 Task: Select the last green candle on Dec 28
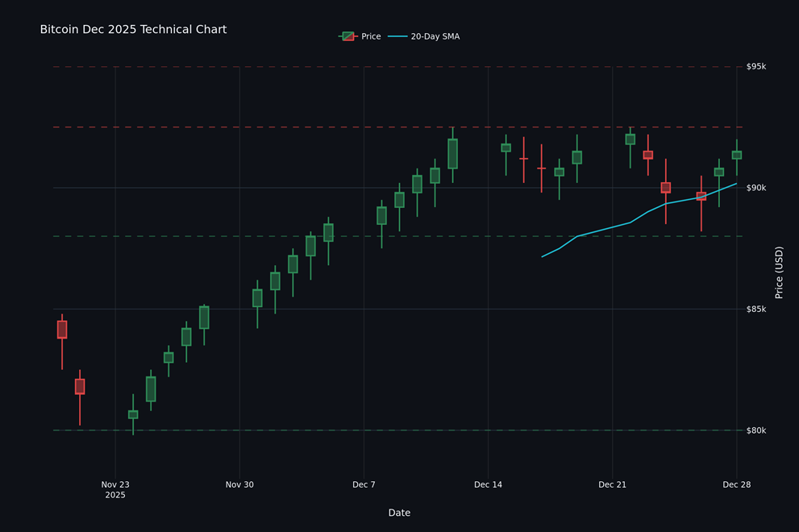[736, 155]
